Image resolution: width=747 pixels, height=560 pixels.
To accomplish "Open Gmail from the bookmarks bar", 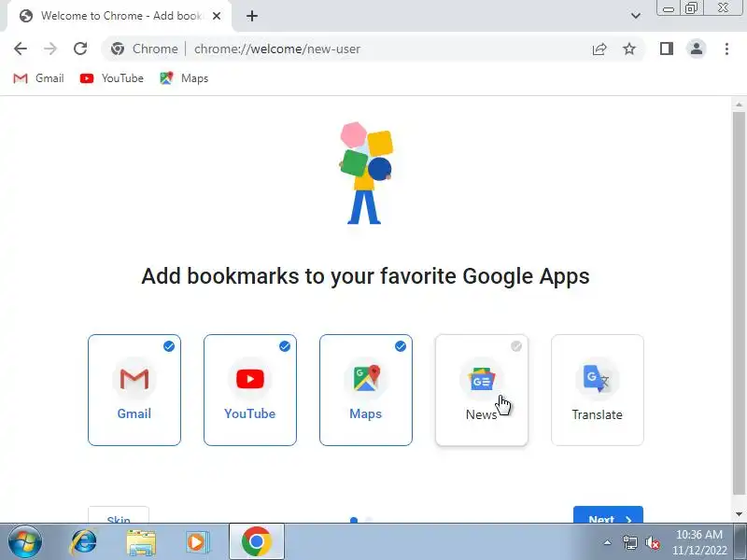I will 38,78.
